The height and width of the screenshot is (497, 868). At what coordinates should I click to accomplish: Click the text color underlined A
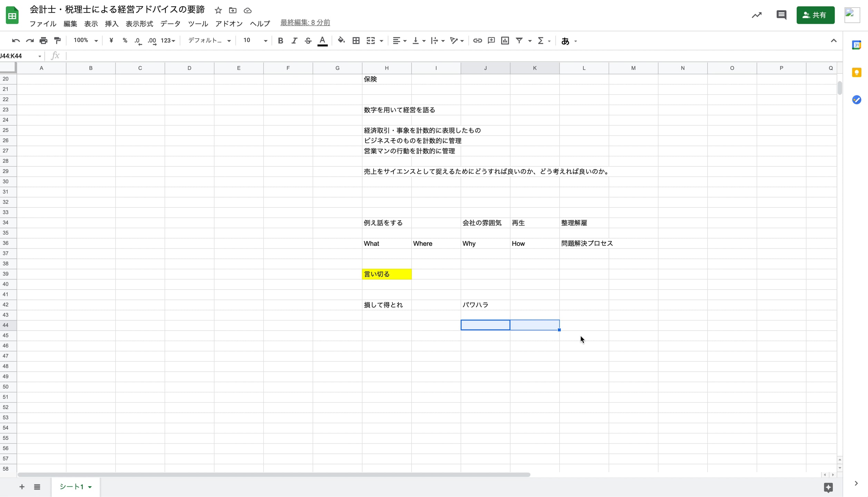point(322,41)
